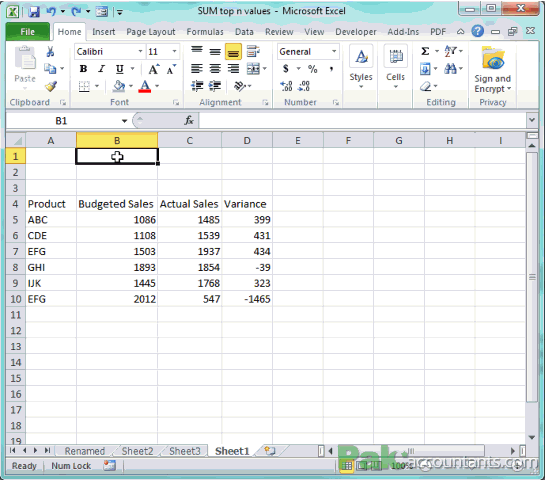Apply Percent Style format
This screenshot has height=480, width=545.
[x=312, y=69]
